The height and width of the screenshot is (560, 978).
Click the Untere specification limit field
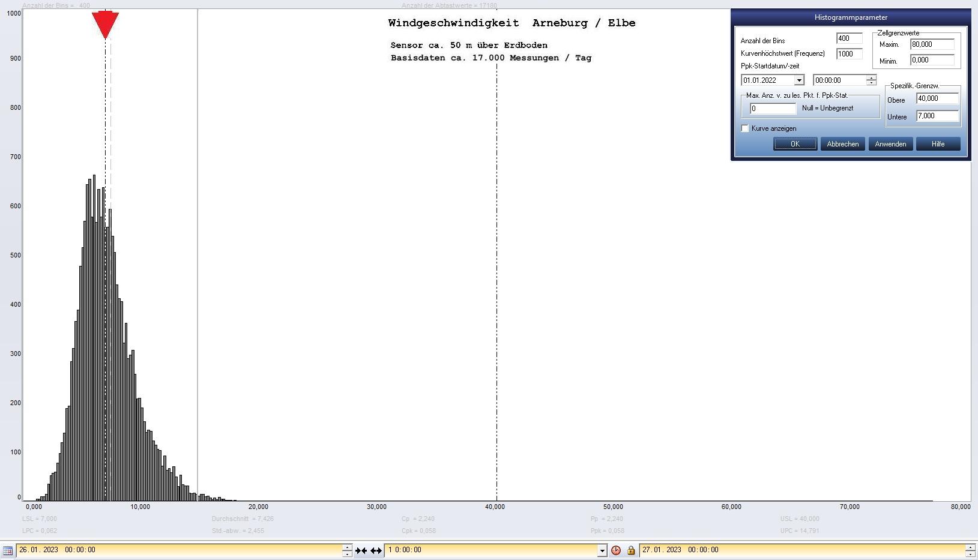click(937, 116)
